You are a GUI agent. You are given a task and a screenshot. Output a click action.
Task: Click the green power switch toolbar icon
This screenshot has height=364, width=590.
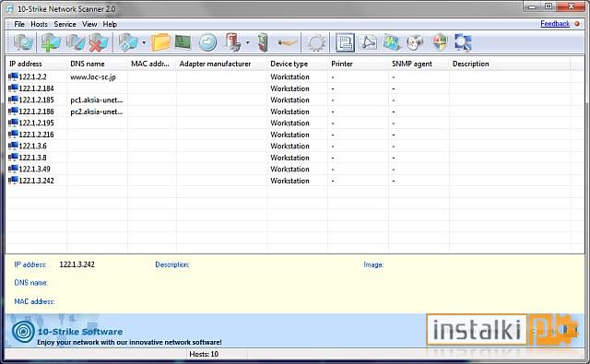pos(263,42)
